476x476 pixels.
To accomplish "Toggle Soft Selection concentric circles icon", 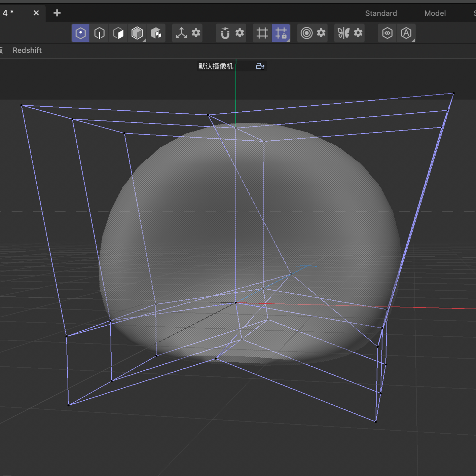I will [306, 33].
